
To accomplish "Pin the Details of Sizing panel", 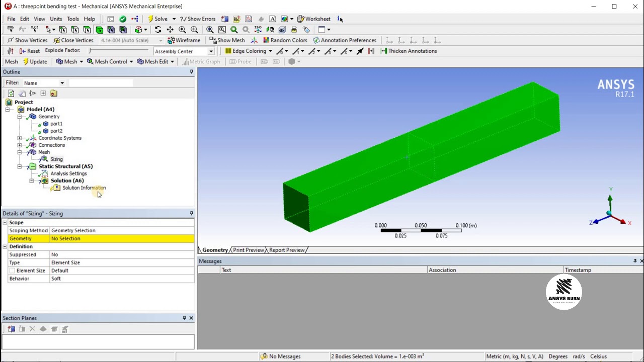I will 191,213.
